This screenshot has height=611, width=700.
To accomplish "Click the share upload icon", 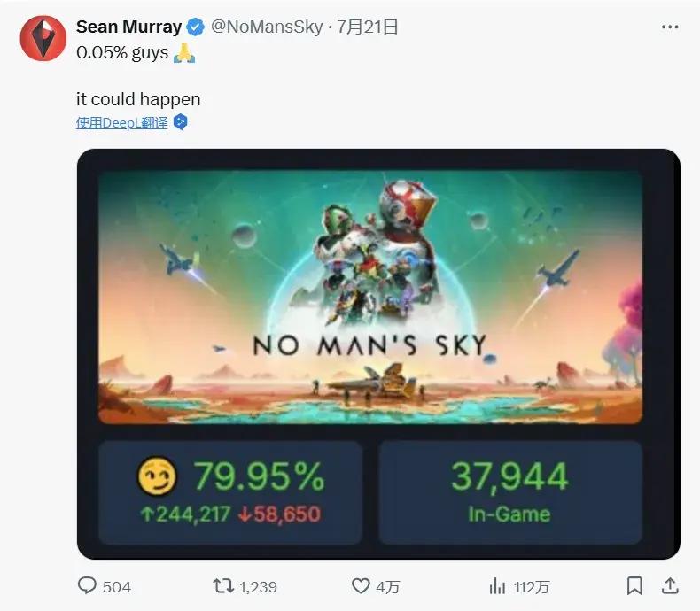I will 671,586.
